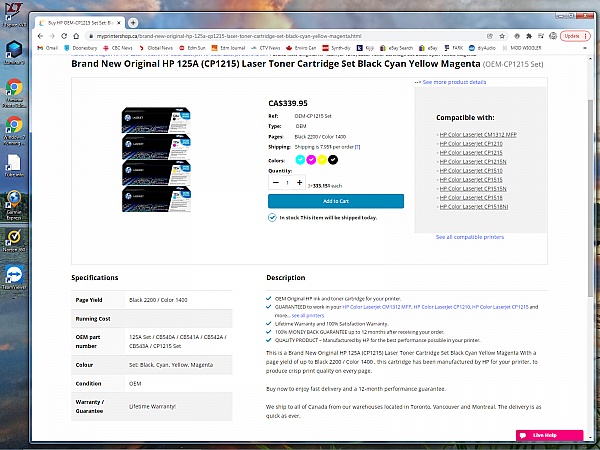
Task: Open the Enviro Can bookmark
Action: coord(301,48)
